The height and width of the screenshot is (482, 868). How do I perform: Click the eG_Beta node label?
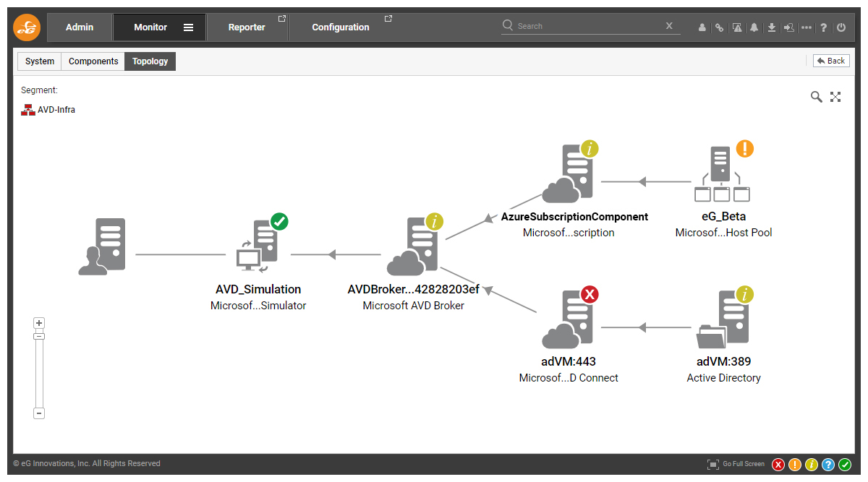point(723,217)
